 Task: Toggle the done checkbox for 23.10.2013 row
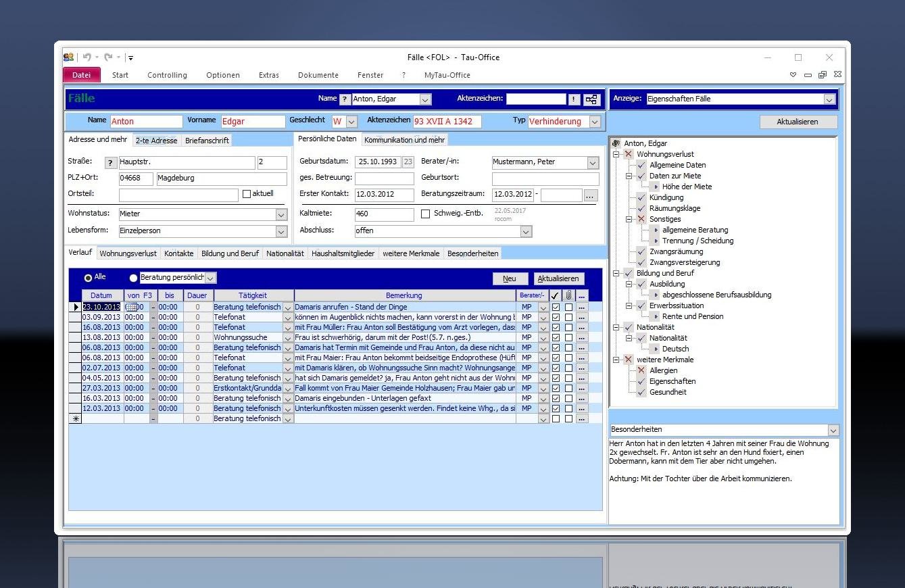tap(556, 307)
